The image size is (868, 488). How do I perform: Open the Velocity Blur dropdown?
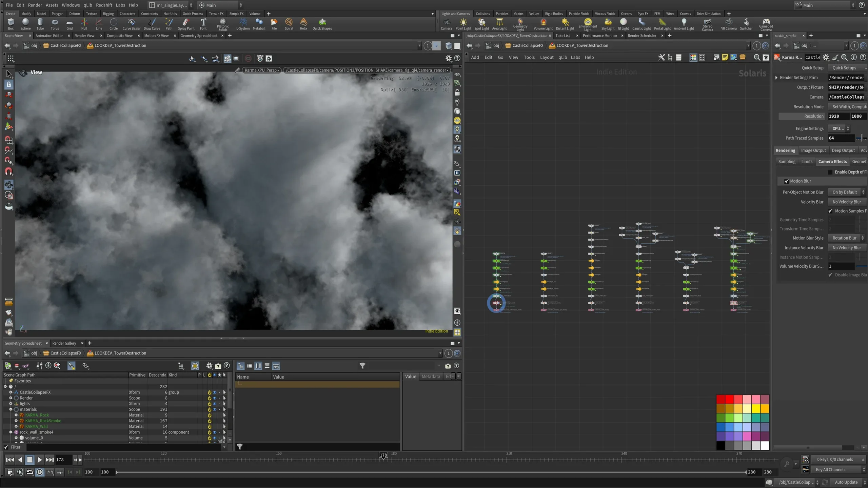pos(847,202)
